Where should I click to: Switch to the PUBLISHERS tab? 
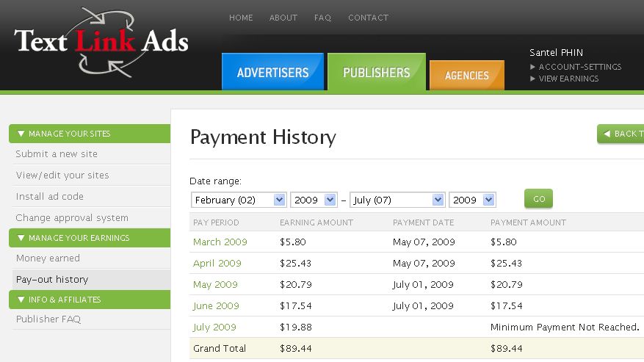click(377, 71)
